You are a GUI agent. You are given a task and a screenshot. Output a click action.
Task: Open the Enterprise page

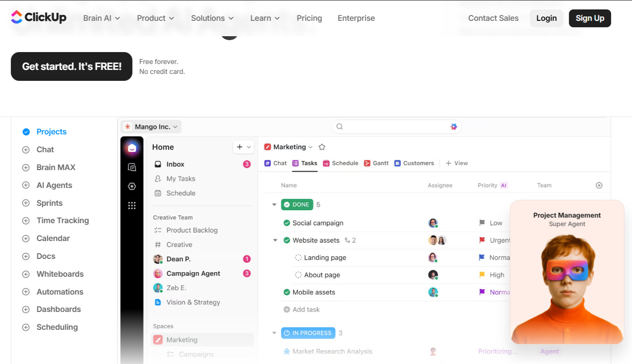356,18
